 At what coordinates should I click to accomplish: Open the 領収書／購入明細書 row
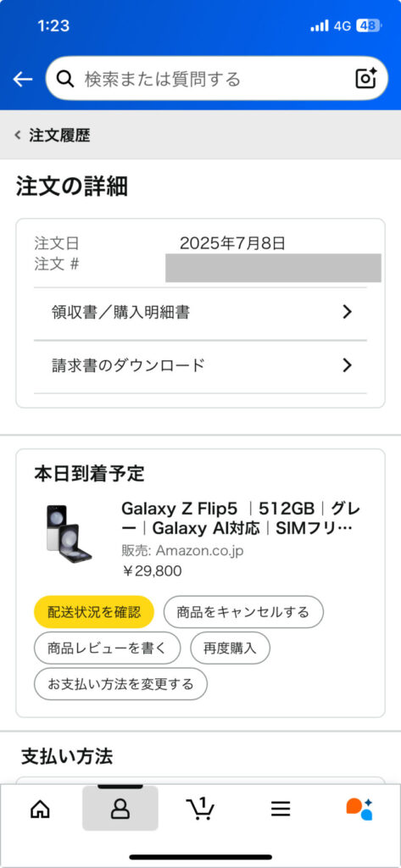point(200,313)
